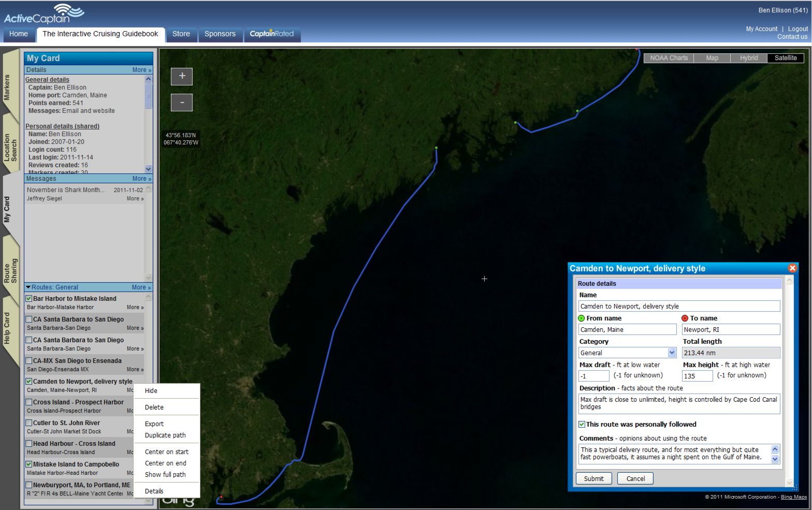The width and height of the screenshot is (812, 510).
Task: Open the CaptainRated tab
Action: 272,34
